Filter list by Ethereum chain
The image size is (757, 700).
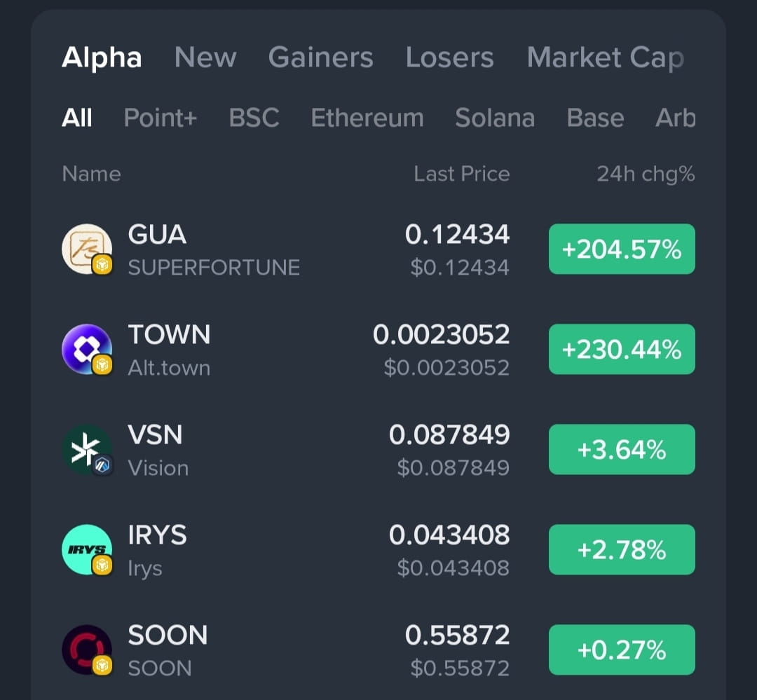point(367,118)
